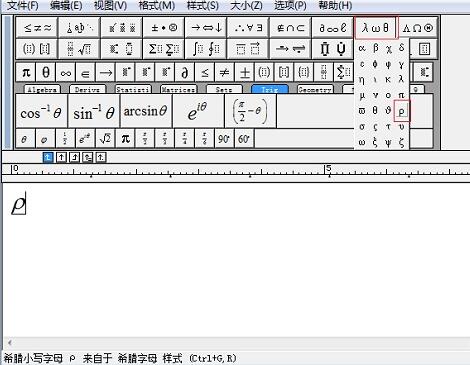Insert the arcsinθ expression
The height and width of the screenshot is (365, 470).
click(146, 111)
